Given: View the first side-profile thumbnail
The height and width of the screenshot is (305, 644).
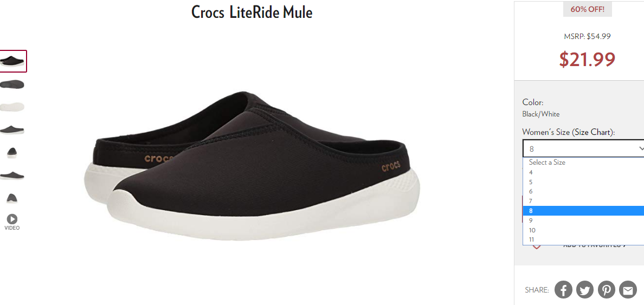Looking at the screenshot, I should pyautogui.click(x=12, y=130).
